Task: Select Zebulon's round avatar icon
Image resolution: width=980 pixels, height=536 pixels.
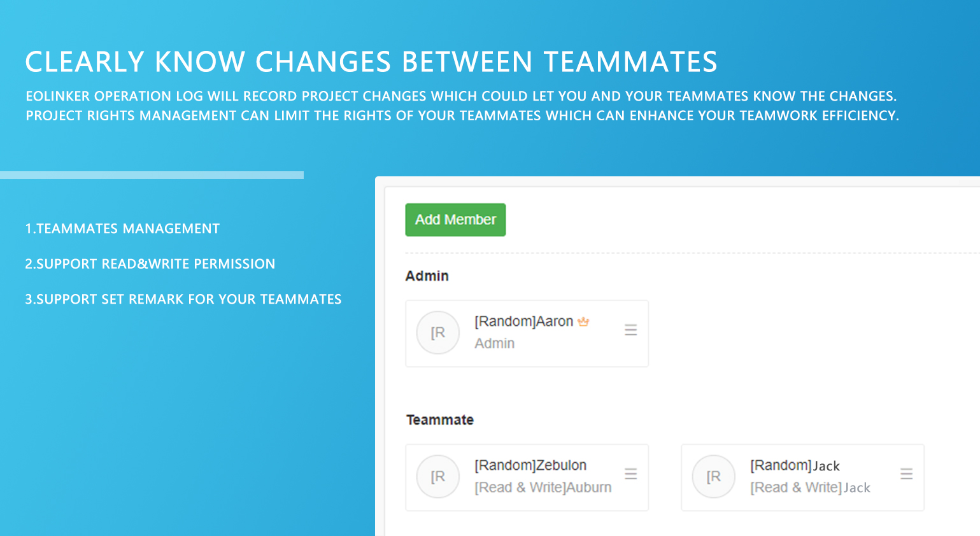Action: (437, 476)
